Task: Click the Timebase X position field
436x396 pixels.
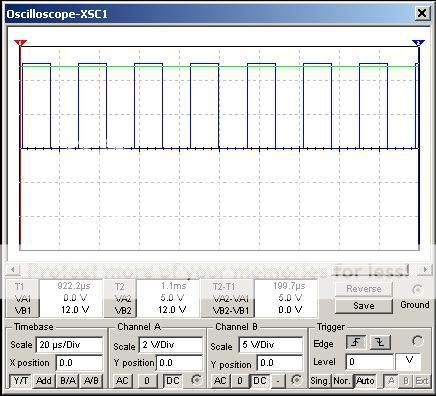Action: tap(79, 363)
